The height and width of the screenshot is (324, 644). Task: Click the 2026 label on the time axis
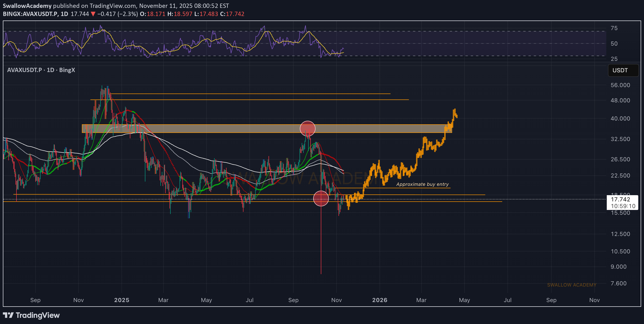click(380, 300)
